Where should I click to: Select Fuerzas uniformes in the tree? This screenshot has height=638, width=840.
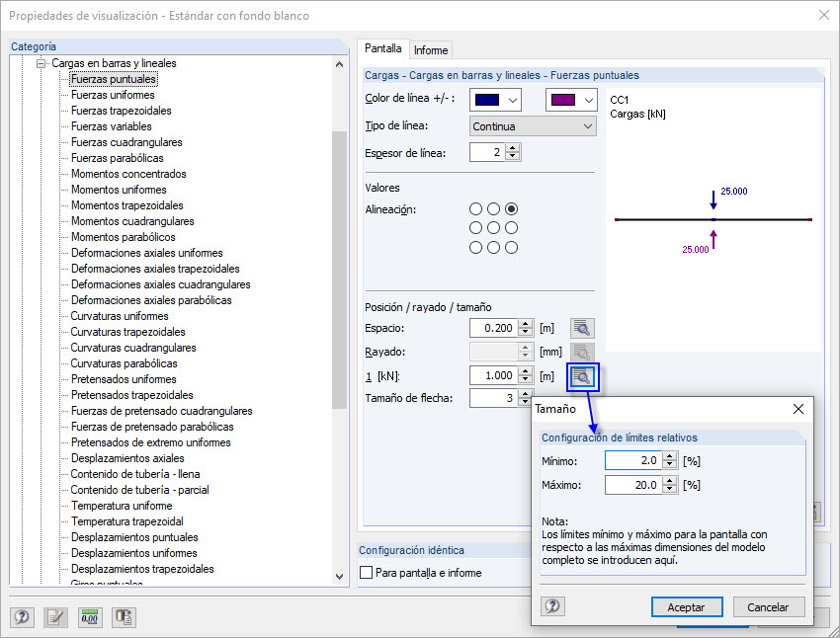113,95
